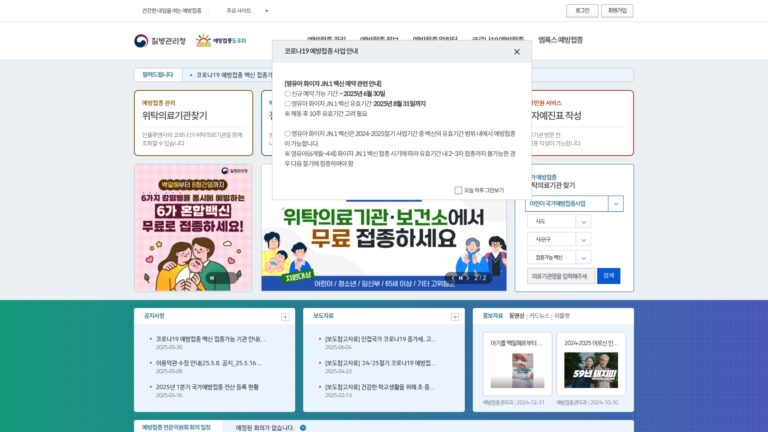
Task: Switch to the 카드뉴스 tab
Action: (x=539, y=316)
